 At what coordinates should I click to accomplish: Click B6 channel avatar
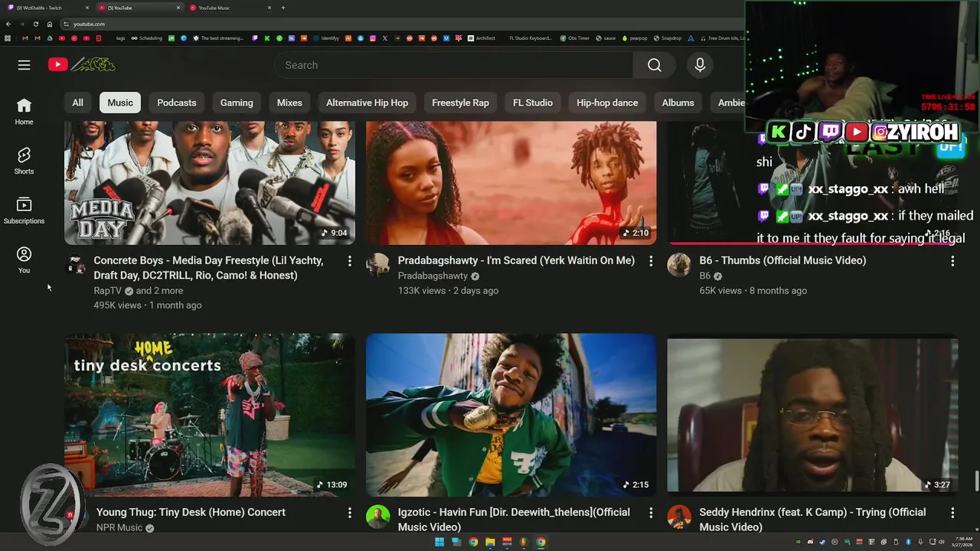(679, 266)
